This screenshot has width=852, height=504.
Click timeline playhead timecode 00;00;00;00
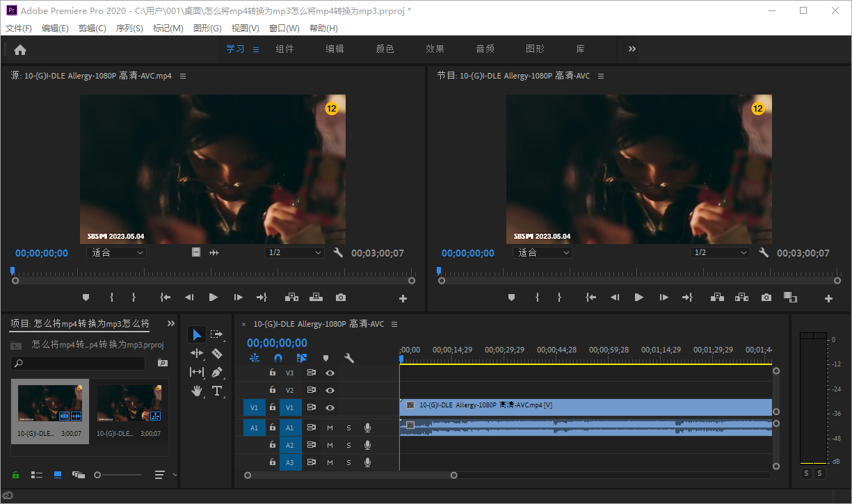(277, 343)
